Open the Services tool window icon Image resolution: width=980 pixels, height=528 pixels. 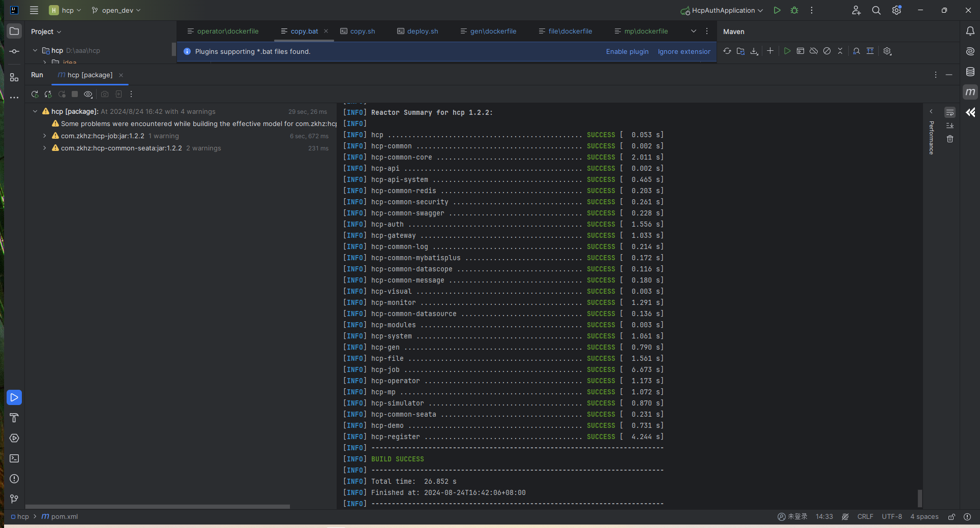[14, 438]
